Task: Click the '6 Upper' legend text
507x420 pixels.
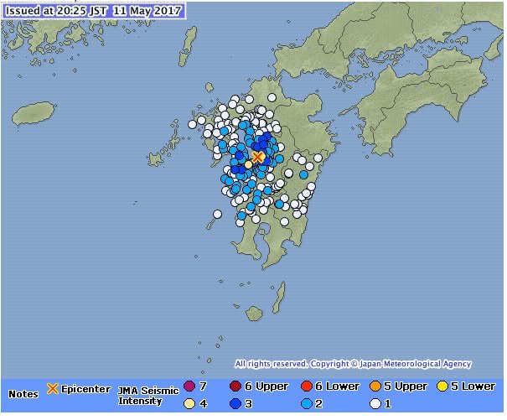Action: coord(268,387)
